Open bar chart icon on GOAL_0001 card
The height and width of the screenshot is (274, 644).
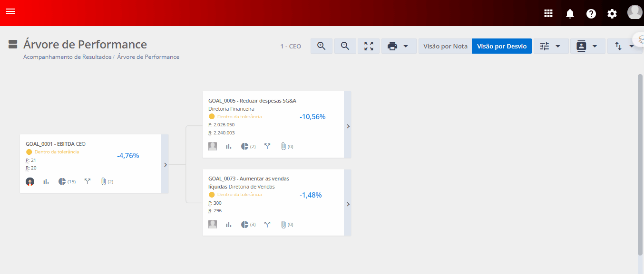click(x=46, y=181)
